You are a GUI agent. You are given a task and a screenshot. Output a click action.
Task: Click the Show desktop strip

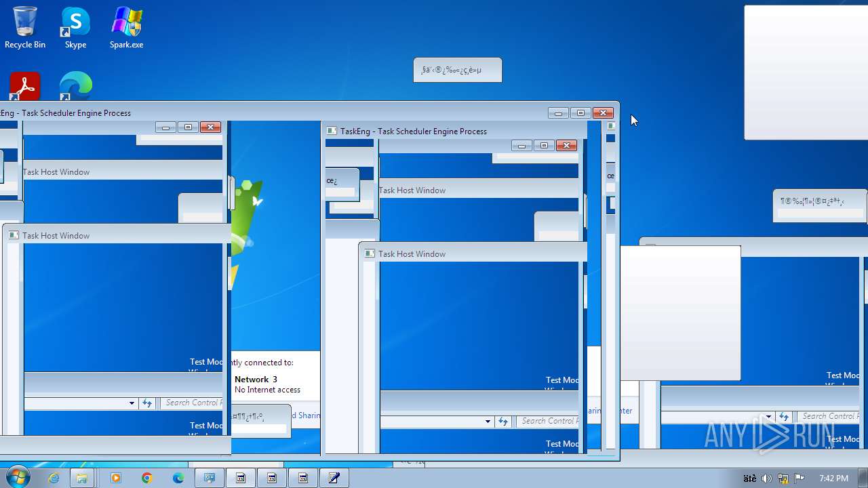click(x=863, y=478)
